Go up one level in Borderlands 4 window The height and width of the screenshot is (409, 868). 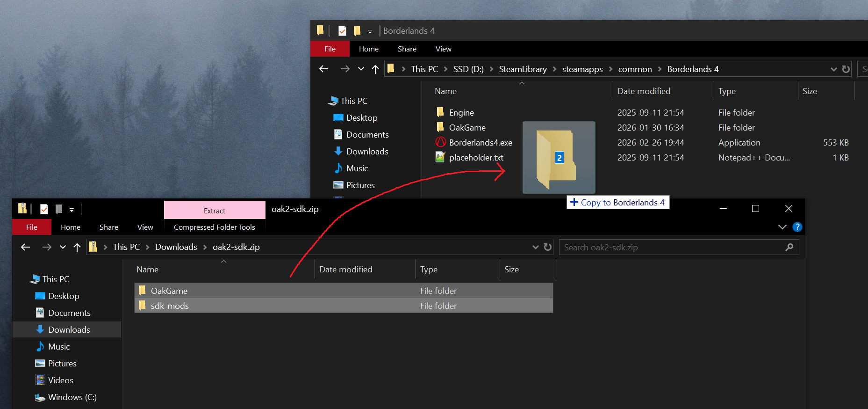tap(375, 69)
